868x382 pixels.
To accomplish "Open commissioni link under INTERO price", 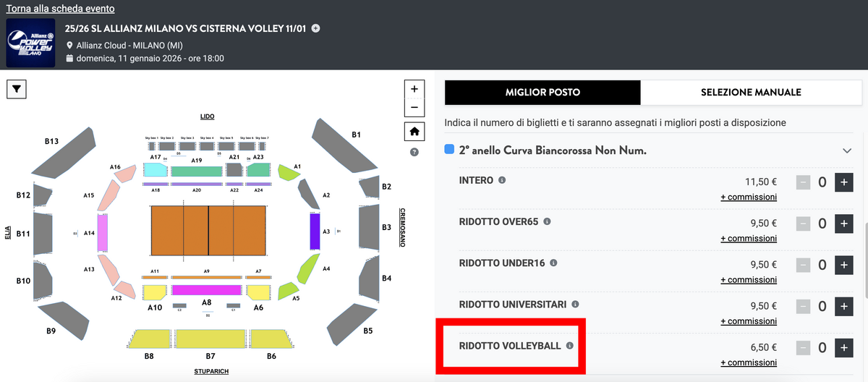I will [x=749, y=197].
